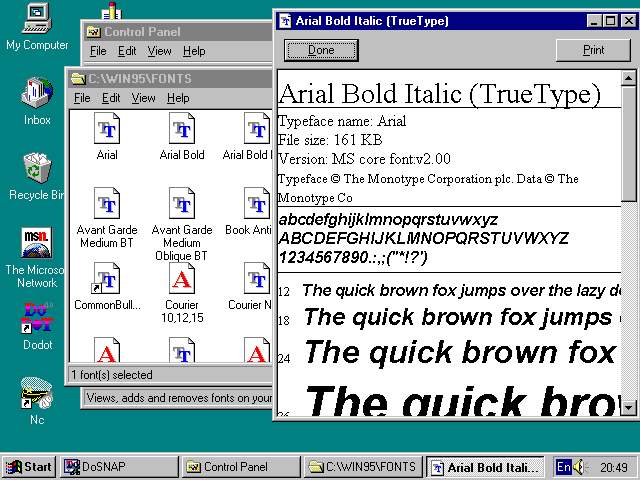
Task: Select the Arial Bold font icon
Action: point(181,129)
